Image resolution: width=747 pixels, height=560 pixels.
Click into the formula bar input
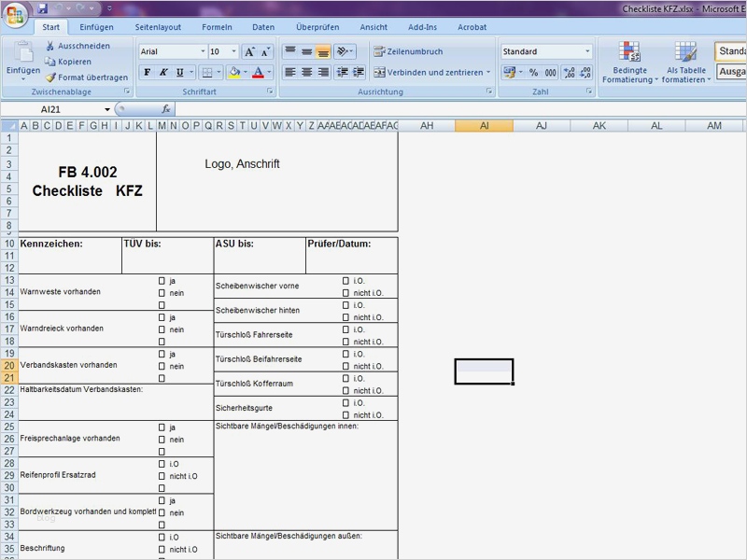pos(460,109)
